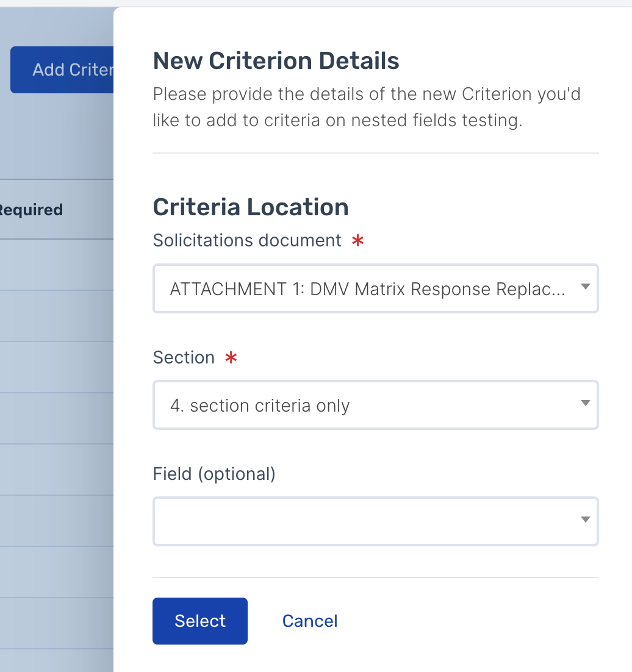The width and height of the screenshot is (632, 672).
Task: Click the 'Please provide the details' description text
Action: pos(366,107)
